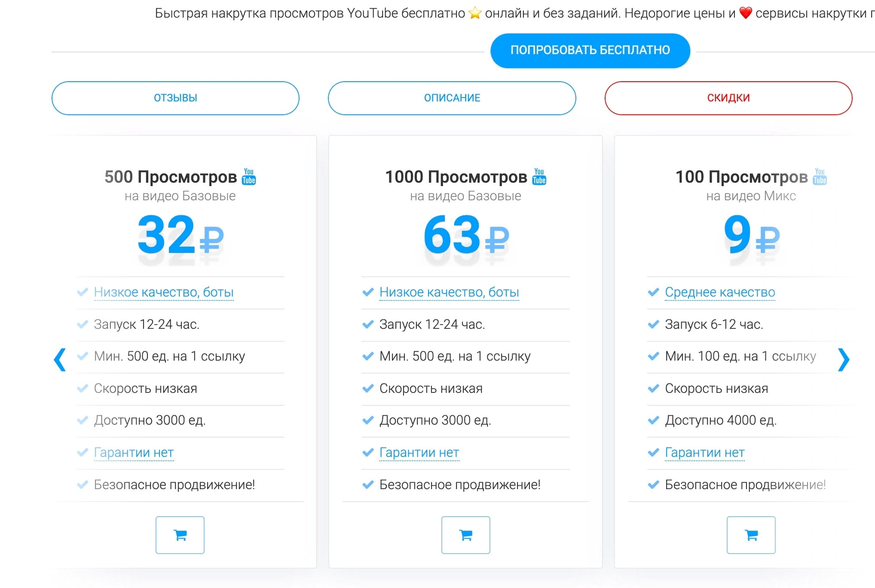This screenshot has height=588, width=875.
Task: Add the 1000 Просмотров package to cart
Action: tap(466, 535)
